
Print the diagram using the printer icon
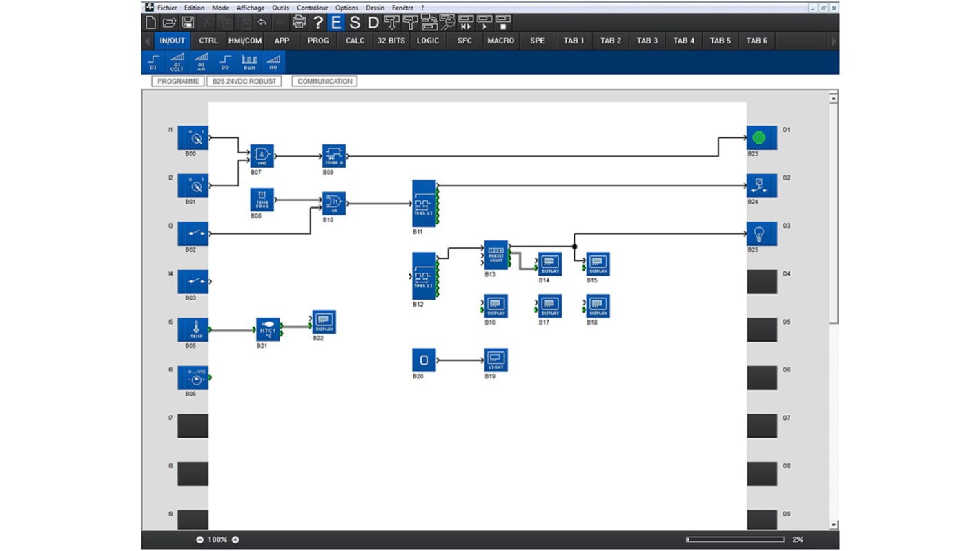click(299, 23)
